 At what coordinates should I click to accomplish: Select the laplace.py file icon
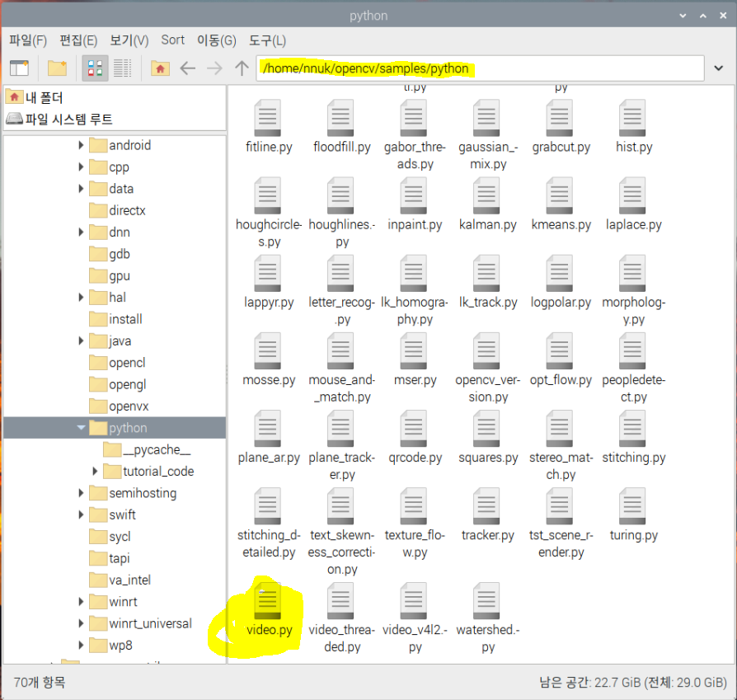click(x=632, y=195)
